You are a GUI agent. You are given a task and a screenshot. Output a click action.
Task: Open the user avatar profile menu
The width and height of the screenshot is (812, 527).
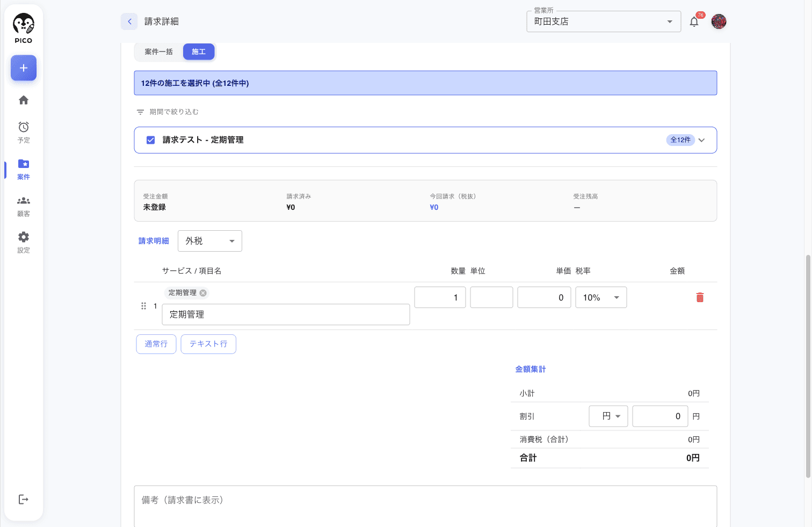pyautogui.click(x=719, y=21)
